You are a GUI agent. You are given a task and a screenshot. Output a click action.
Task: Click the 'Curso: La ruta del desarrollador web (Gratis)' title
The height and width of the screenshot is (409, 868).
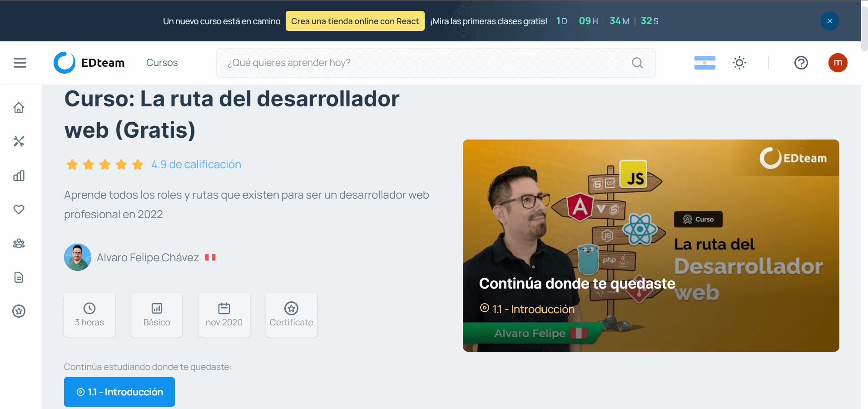pos(232,115)
